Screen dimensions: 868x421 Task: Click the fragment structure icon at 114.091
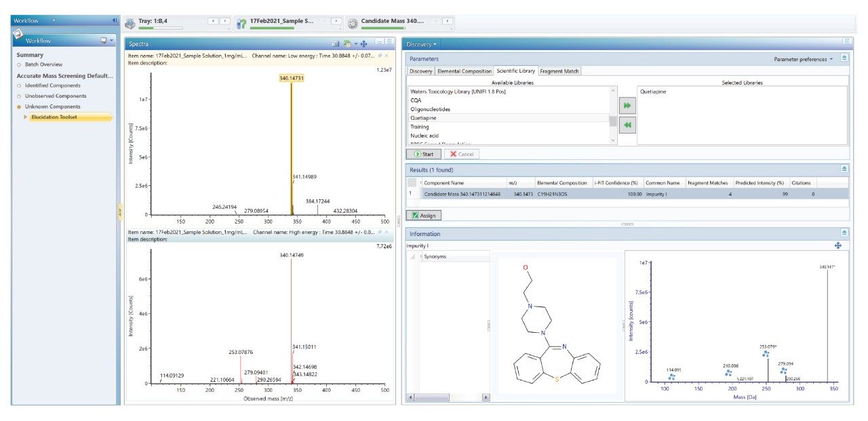coord(671,377)
